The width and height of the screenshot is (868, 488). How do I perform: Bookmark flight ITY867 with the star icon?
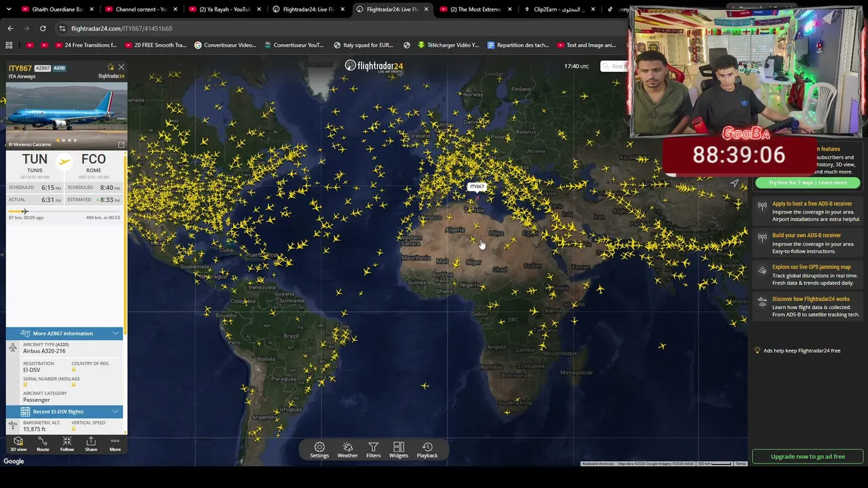tap(111, 67)
